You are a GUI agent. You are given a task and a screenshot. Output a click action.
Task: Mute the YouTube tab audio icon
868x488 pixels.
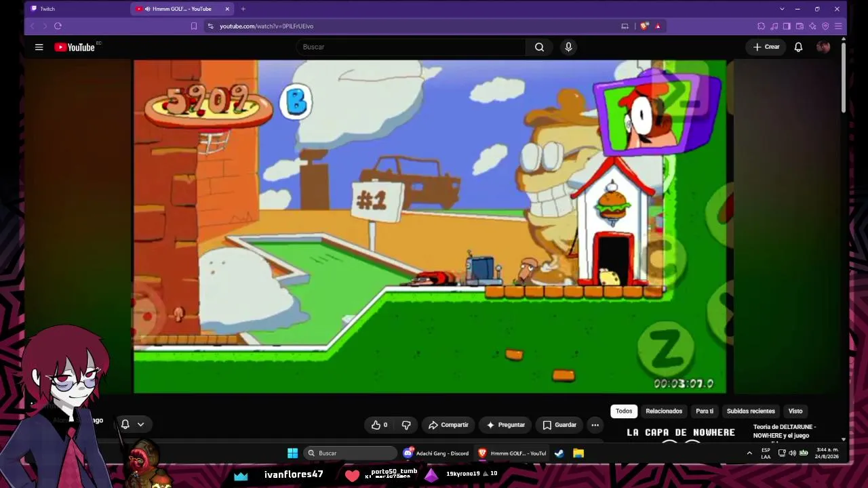[148, 9]
